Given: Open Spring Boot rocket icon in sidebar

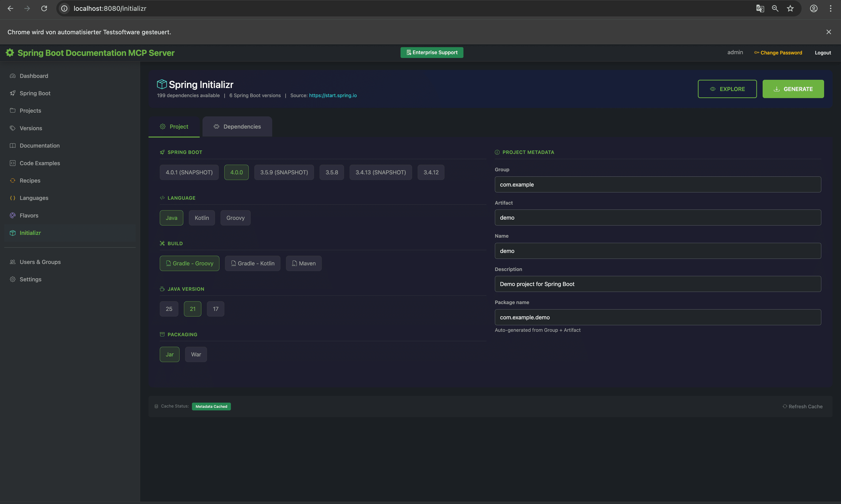Looking at the screenshot, I should [13, 93].
